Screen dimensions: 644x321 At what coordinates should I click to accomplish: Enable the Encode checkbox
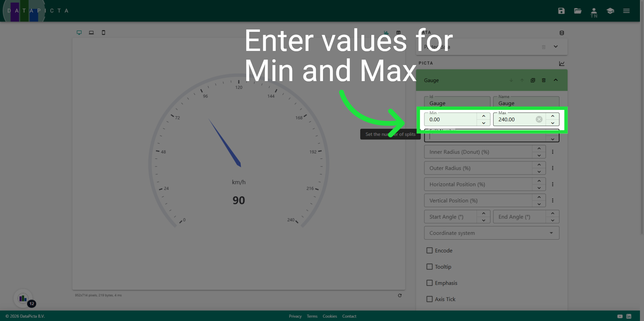[x=429, y=250]
